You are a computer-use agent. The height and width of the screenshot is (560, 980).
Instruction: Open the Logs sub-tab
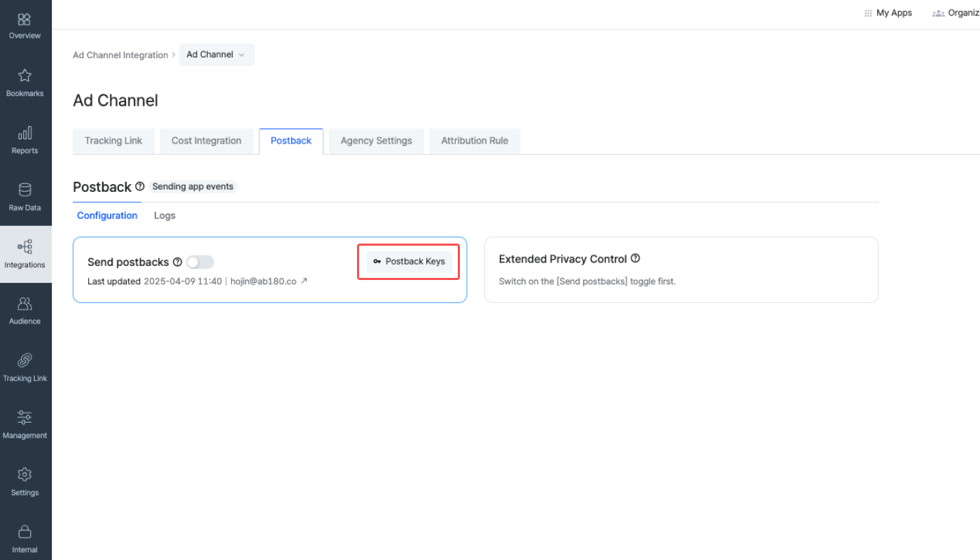(x=164, y=216)
